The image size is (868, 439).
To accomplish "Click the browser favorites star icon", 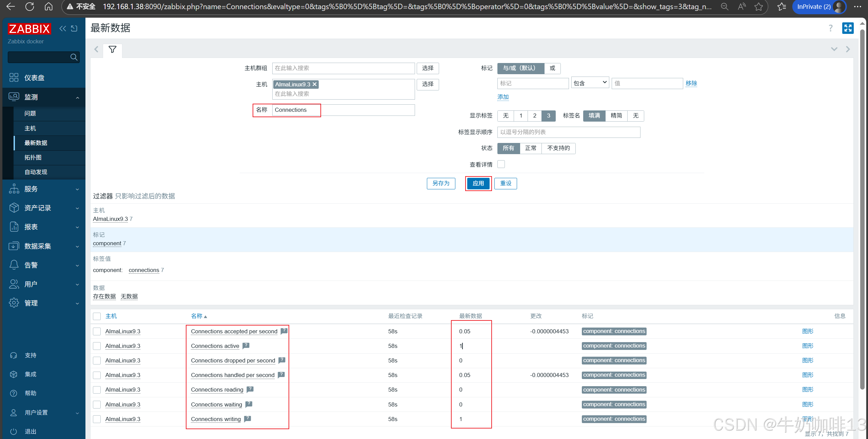I will click(x=758, y=6).
